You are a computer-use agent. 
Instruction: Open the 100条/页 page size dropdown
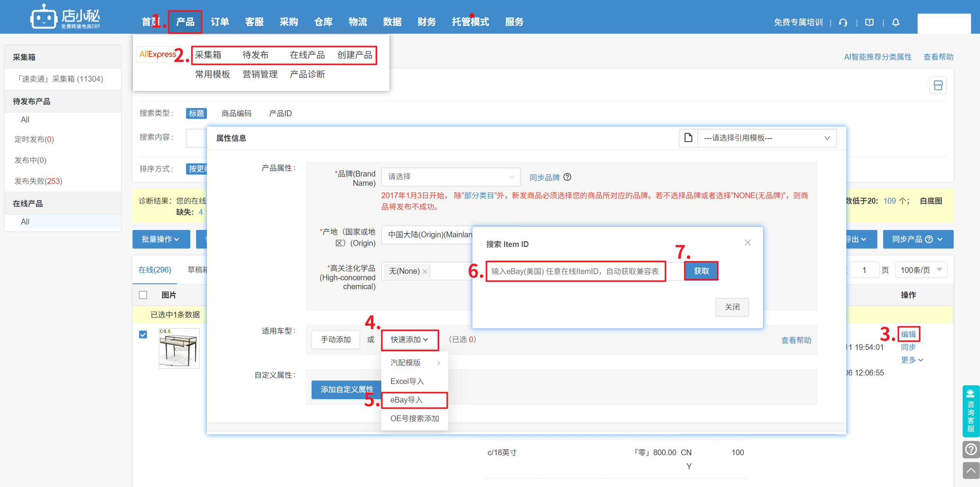[x=921, y=270]
